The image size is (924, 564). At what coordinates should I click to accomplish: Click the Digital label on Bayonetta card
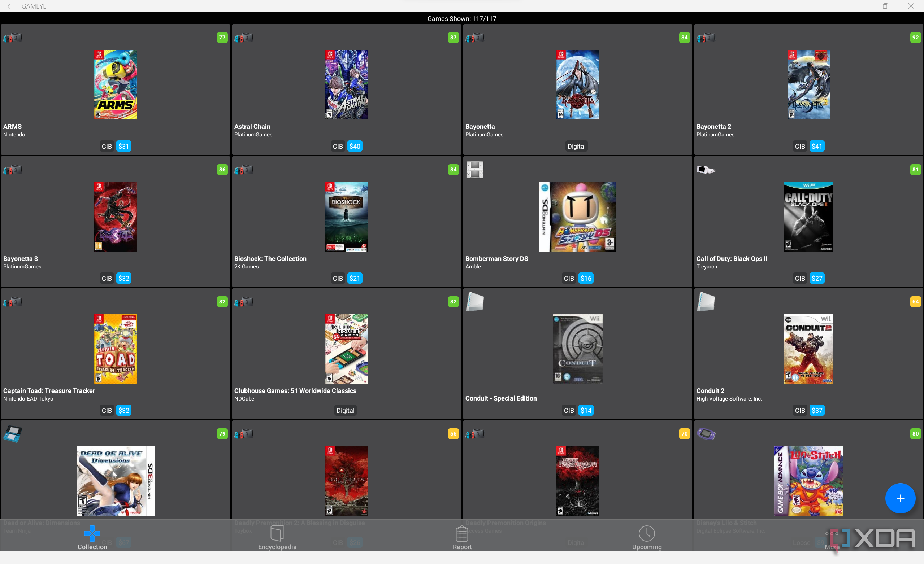[576, 147]
